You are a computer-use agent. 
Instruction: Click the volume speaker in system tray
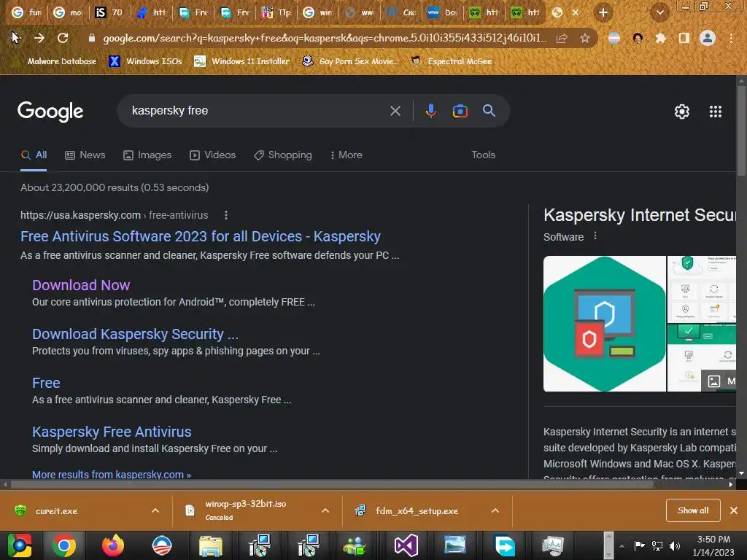(x=675, y=545)
